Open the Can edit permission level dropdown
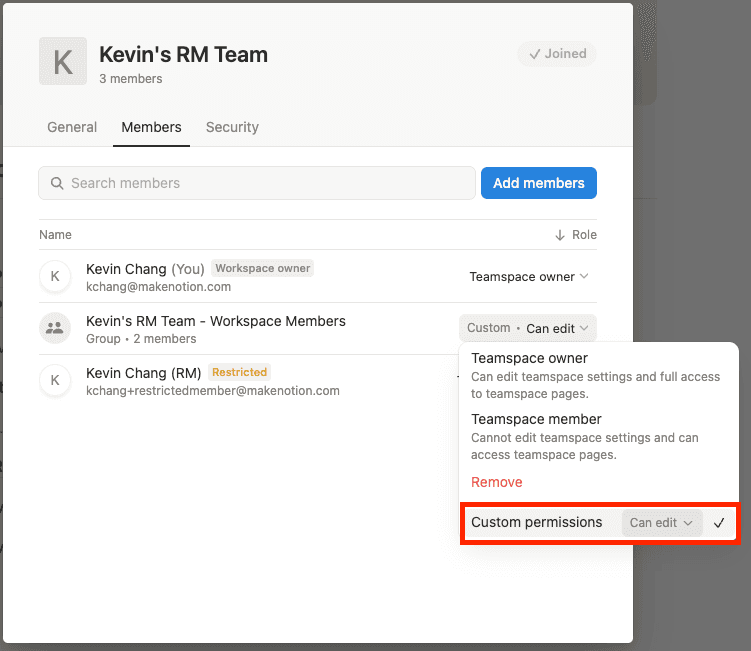The image size is (751, 651). coord(661,523)
